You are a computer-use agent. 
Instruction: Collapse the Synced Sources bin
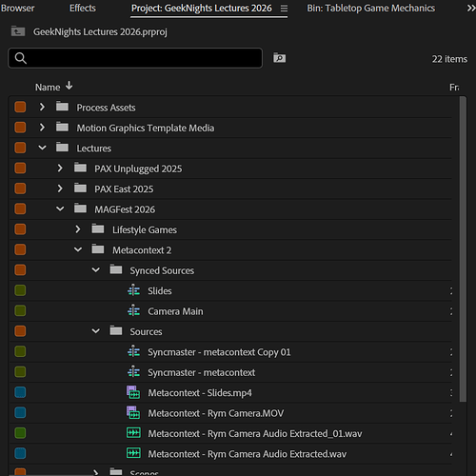tap(96, 270)
